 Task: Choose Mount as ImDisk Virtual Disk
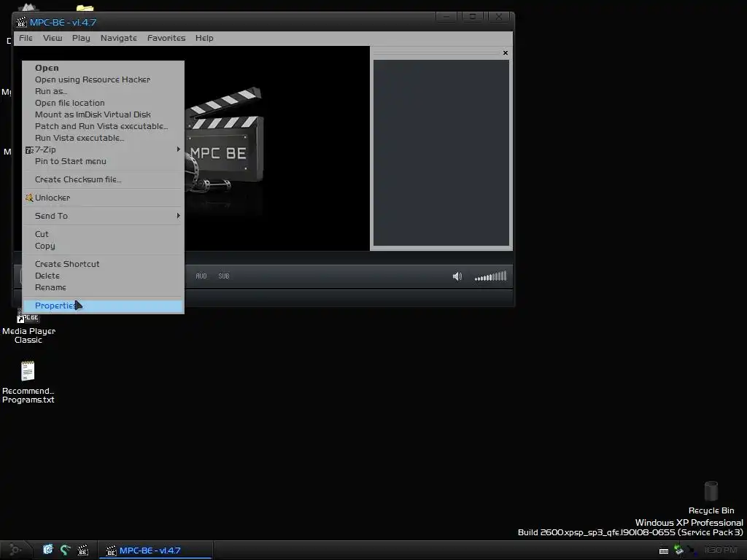[103, 114]
